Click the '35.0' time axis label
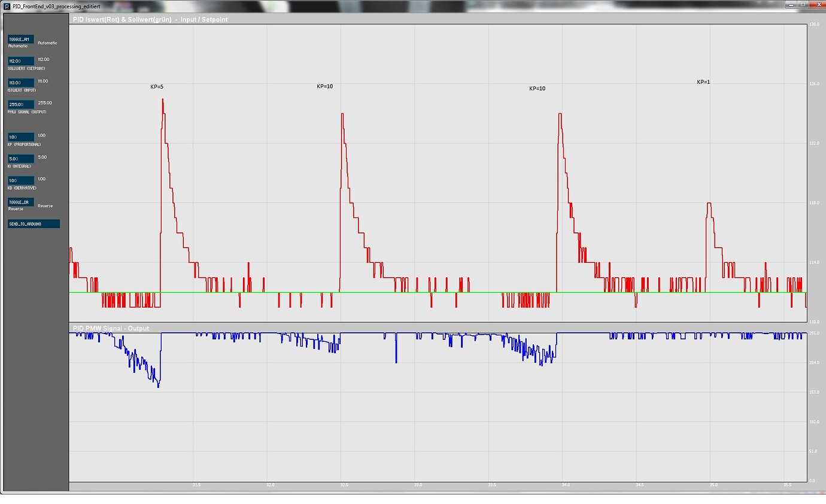 713,485
